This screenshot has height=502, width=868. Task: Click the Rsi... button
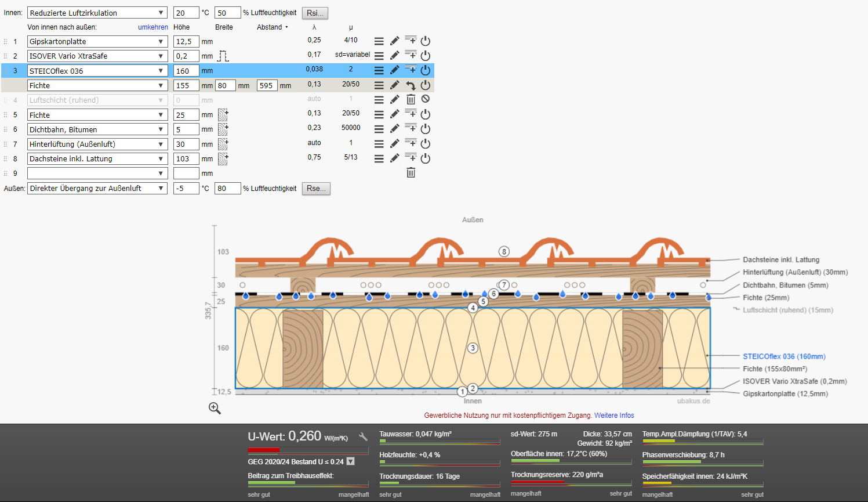pyautogui.click(x=315, y=13)
